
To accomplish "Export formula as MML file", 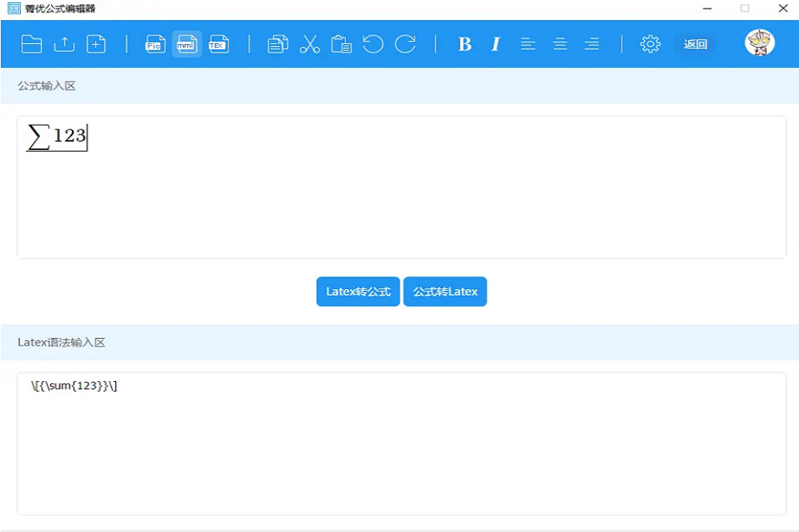I will [187, 44].
